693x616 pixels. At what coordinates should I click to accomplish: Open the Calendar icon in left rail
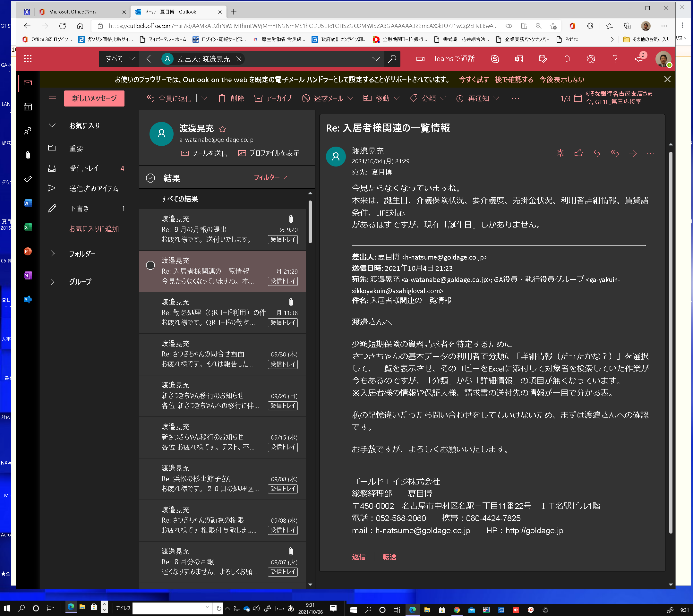coord(28,107)
